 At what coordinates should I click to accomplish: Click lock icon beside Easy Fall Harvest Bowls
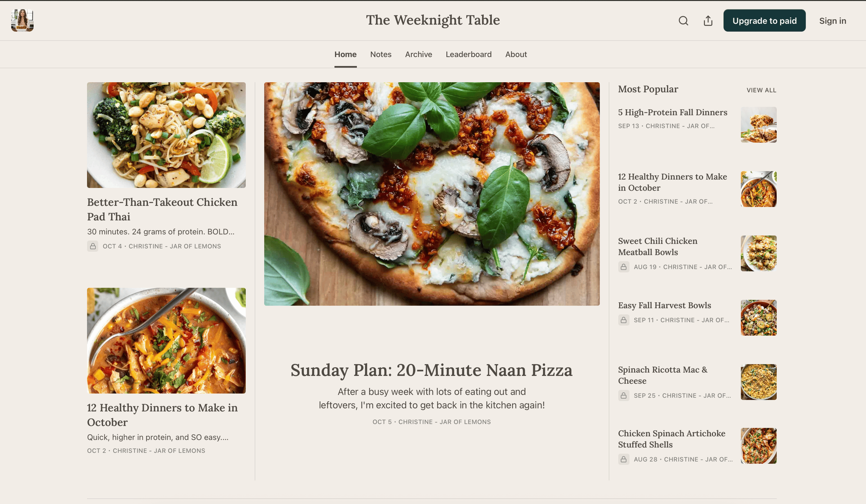click(x=624, y=320)
